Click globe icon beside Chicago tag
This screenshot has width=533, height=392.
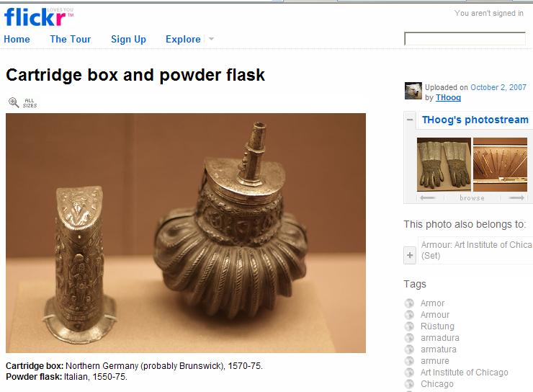409,384
